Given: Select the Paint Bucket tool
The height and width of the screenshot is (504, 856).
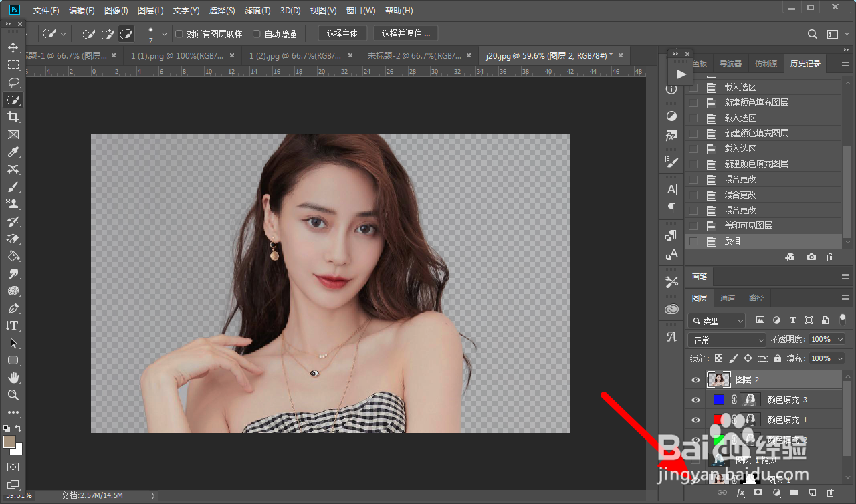Looking at the screenshot, I should (x=13, y=256).
